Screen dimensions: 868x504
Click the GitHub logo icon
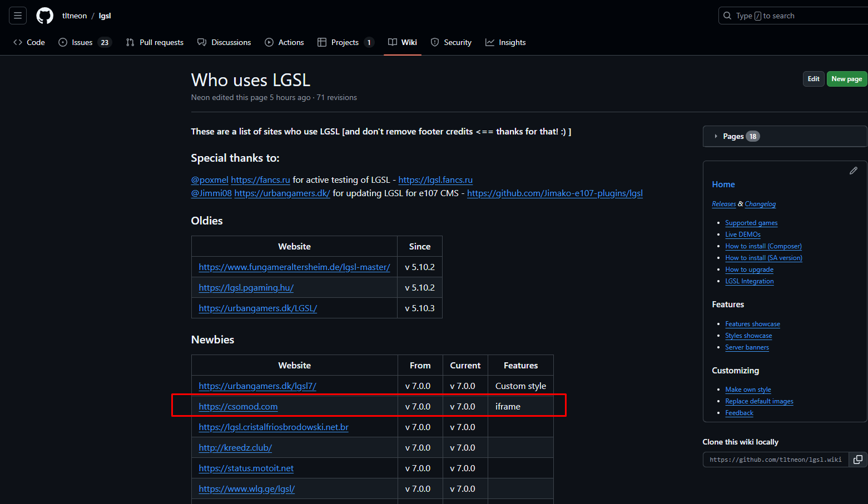pyautogui.click(x=45, y=16)
